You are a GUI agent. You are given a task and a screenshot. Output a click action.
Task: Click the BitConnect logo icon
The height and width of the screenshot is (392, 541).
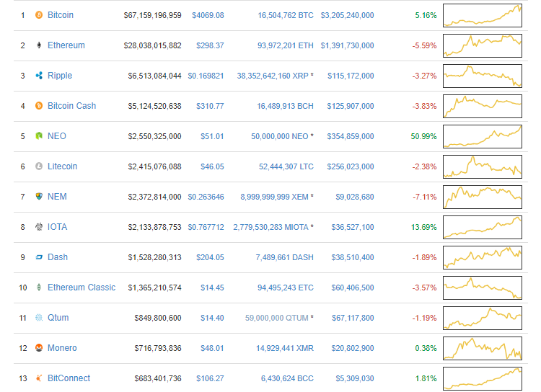pyautogui.click(x=38, y=378)
